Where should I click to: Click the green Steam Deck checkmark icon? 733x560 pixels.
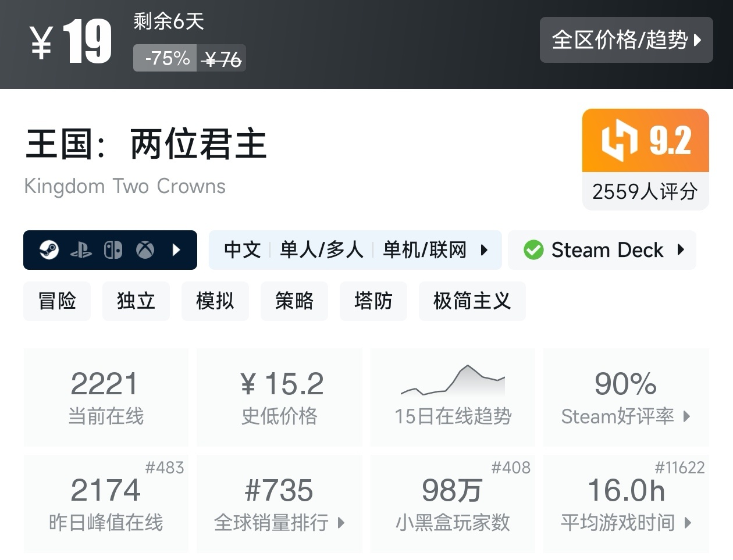tap(535, 249)
